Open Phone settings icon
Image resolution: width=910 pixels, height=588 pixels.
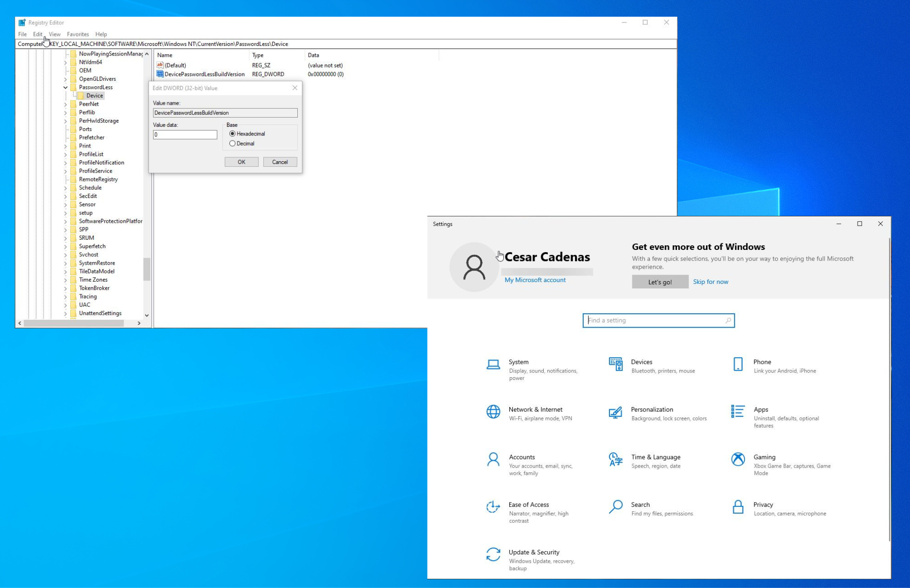click(x=738, y=364)
